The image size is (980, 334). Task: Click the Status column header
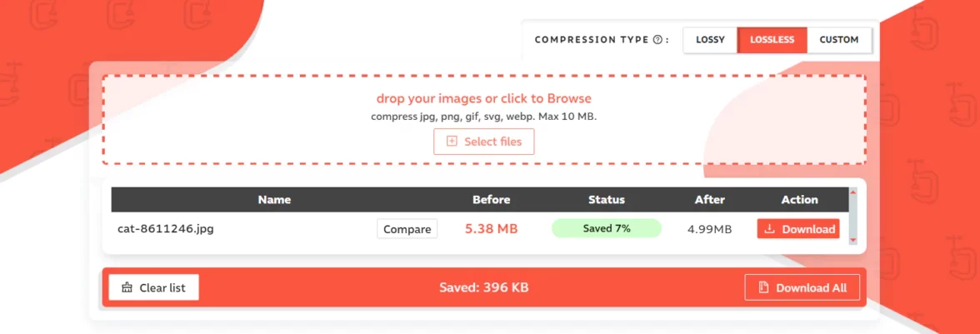click(606, 200)
